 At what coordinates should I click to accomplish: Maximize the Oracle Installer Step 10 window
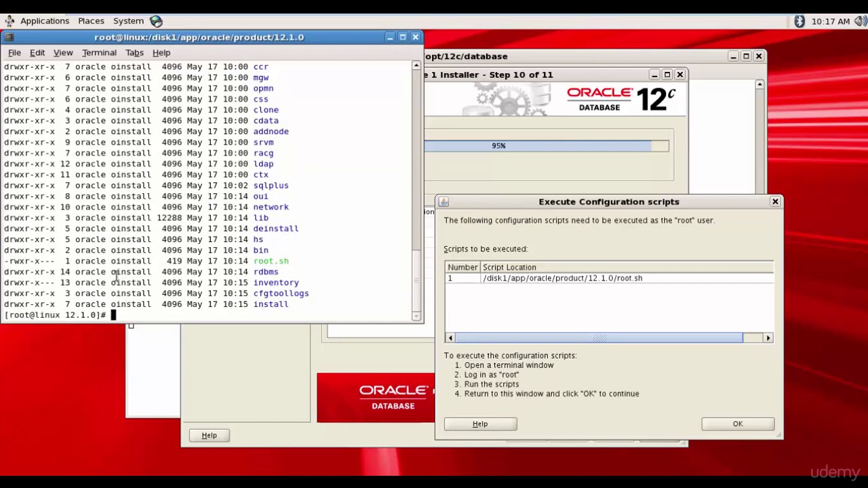click(x=667, y=75)
